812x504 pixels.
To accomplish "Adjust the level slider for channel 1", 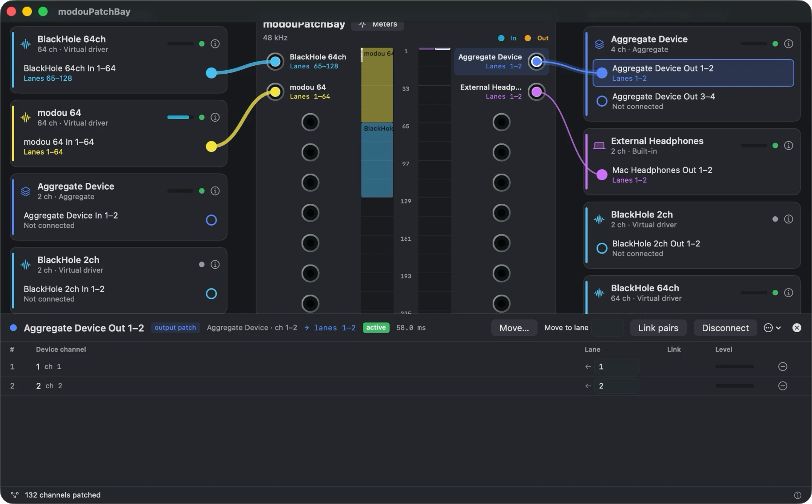I will (734, 367).
